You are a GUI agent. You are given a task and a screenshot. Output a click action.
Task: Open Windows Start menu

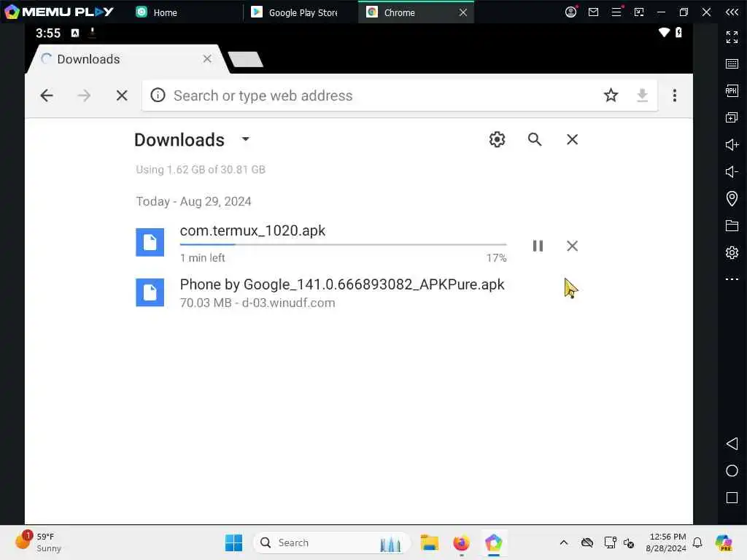(x=233, y=542)
